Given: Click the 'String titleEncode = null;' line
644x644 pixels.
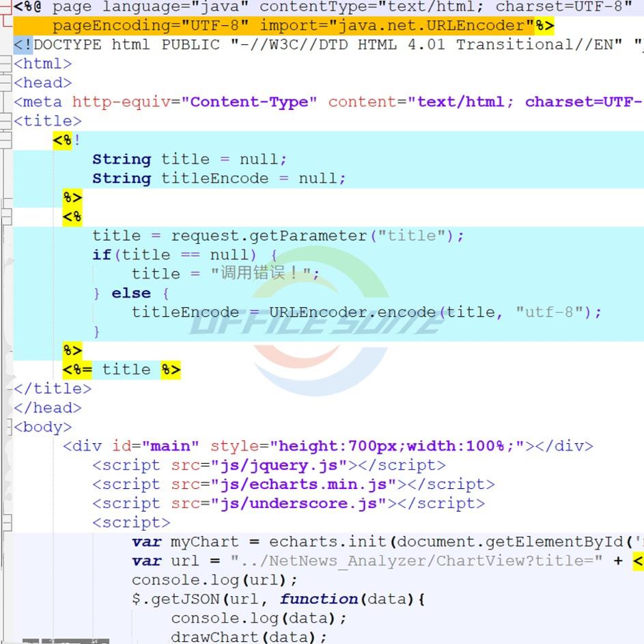Looking at the screenshot, I should coord(219,178).
